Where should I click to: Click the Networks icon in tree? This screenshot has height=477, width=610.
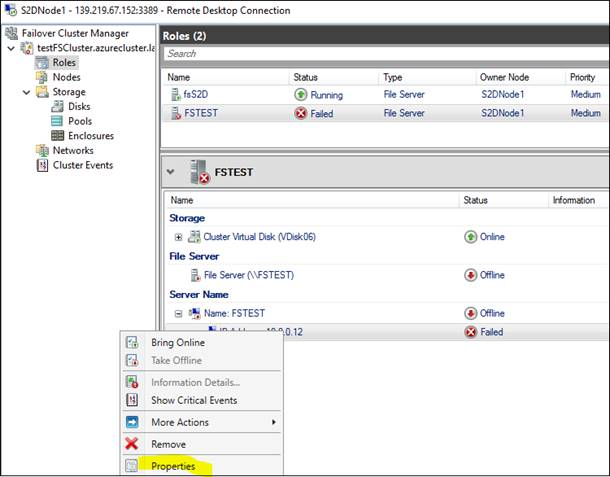[x=42, y=151]
